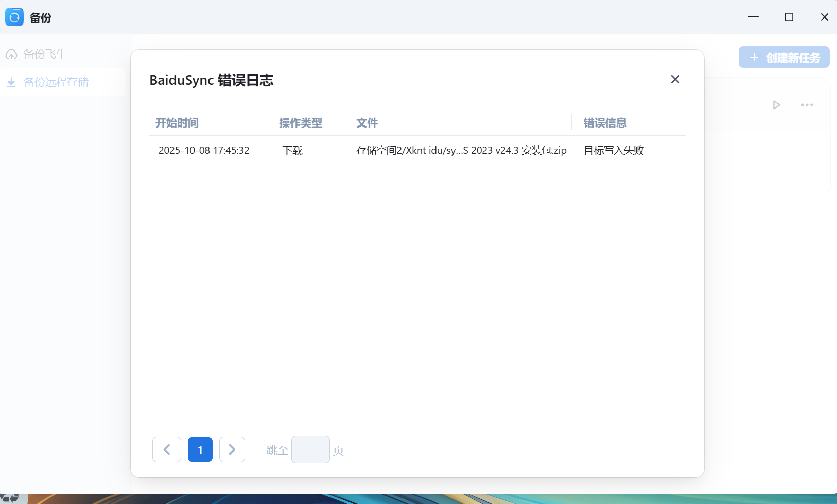Go to previous page of error log
The image size is (837, 504).
[167, 449]
